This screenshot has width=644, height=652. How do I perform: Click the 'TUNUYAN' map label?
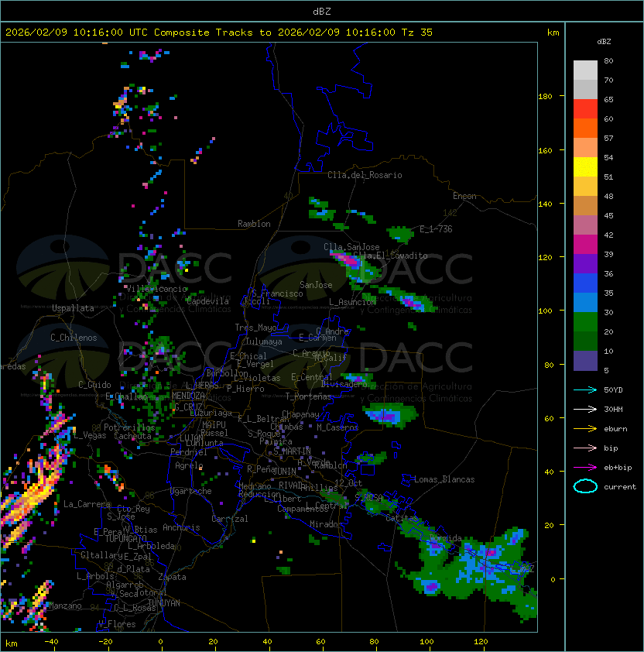164,602
